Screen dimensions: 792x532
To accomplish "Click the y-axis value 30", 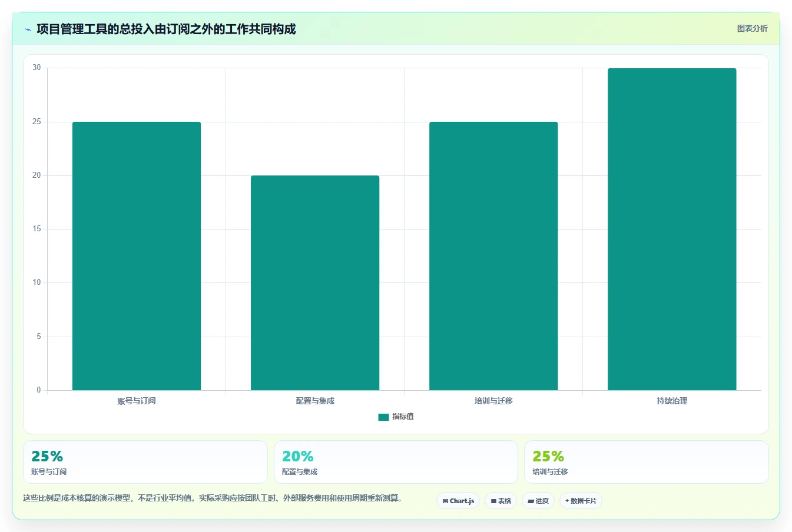I will (37, 68).
